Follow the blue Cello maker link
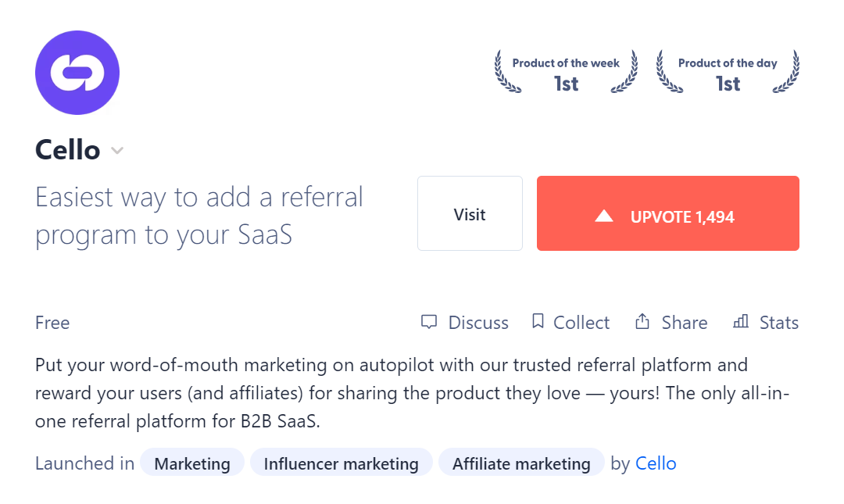844x504 pixels. [x=656, y=463]
